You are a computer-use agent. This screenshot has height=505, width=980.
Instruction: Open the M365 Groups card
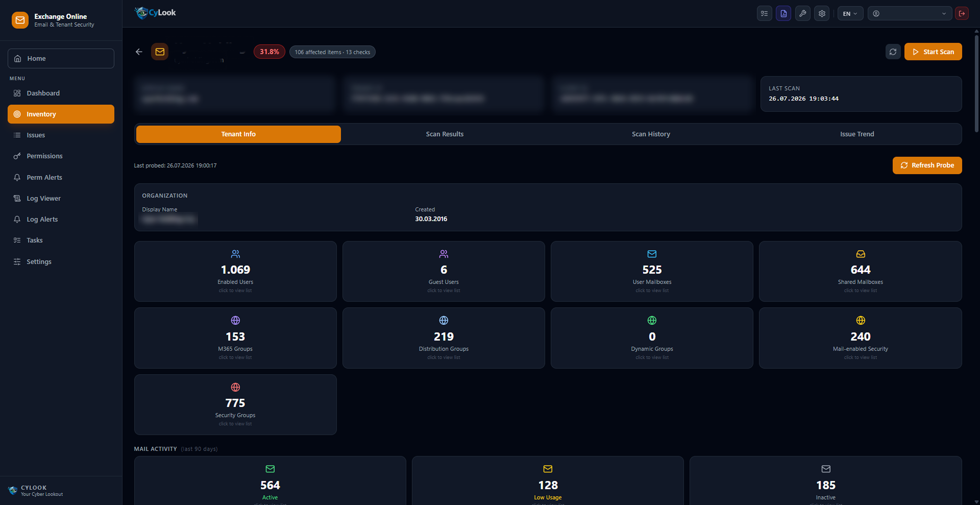point(236,338)
